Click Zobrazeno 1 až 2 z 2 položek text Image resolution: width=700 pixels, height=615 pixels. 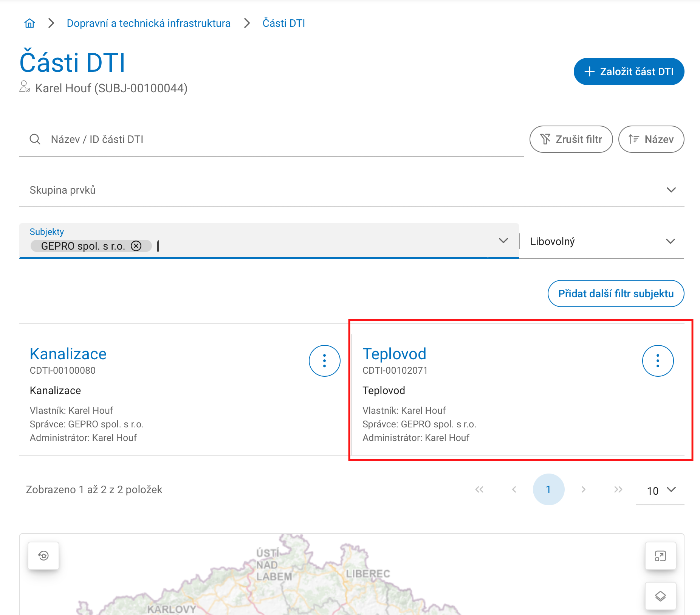tap(94, 489)
